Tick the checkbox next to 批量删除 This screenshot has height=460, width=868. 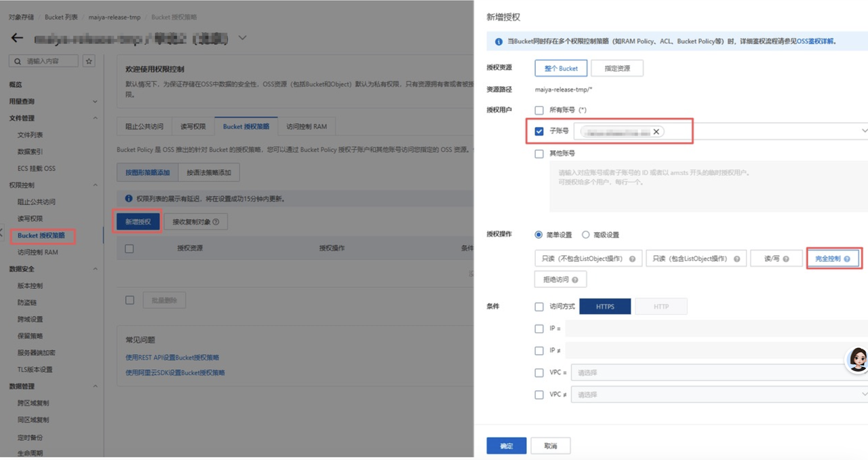click(x=130, y=300)
